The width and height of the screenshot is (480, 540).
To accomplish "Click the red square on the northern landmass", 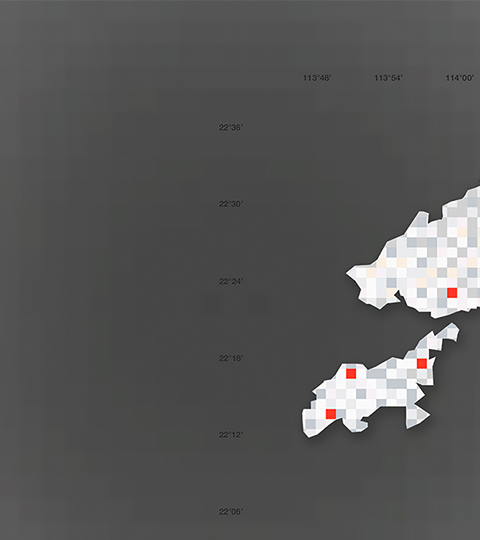I will click(452, 293).
